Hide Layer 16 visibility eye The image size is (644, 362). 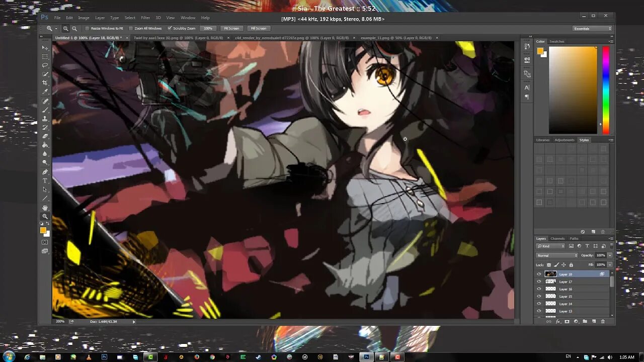(x=539, y=289)
